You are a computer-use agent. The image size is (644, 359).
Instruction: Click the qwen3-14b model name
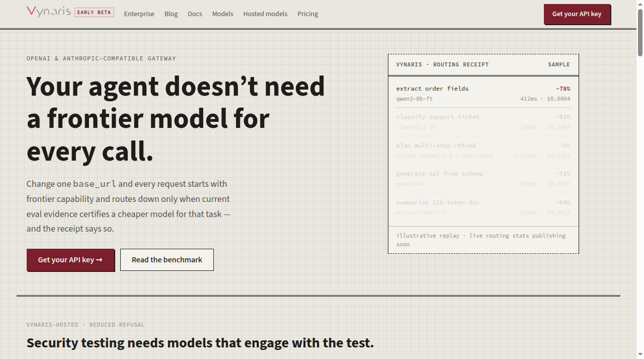click(x=411, y=184)
